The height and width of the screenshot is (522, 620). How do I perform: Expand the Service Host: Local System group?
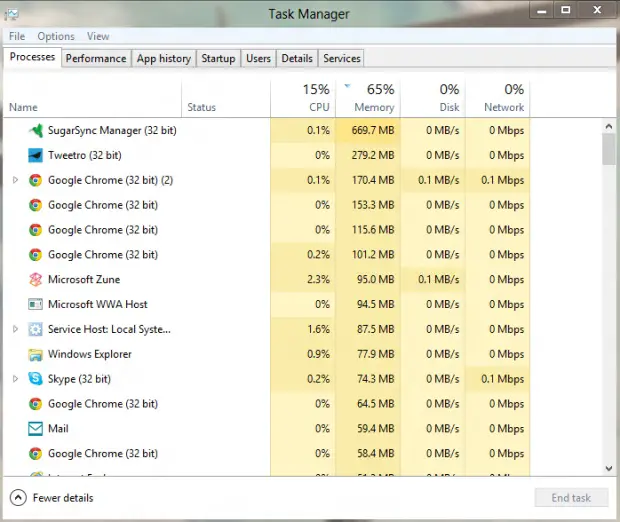point(15,329)
